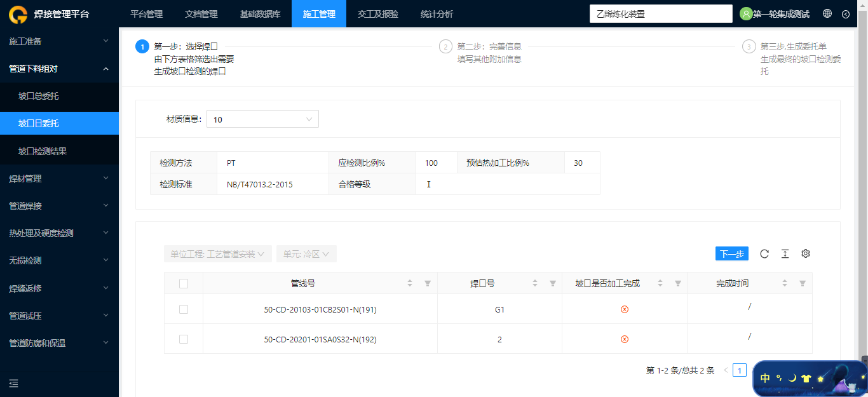Click the G1 weld number cell

click(x=499, y=309)
